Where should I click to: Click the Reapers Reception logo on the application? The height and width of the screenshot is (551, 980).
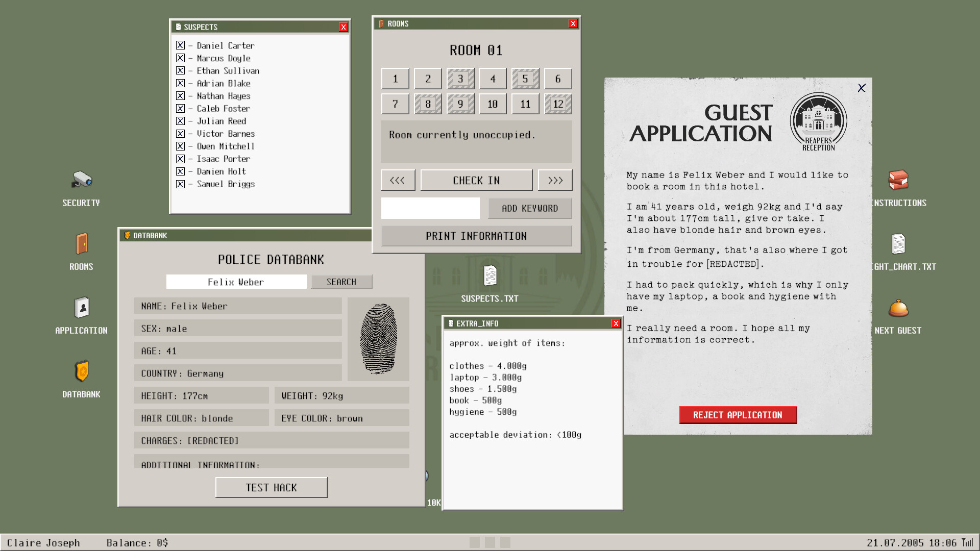click(818, 121)
